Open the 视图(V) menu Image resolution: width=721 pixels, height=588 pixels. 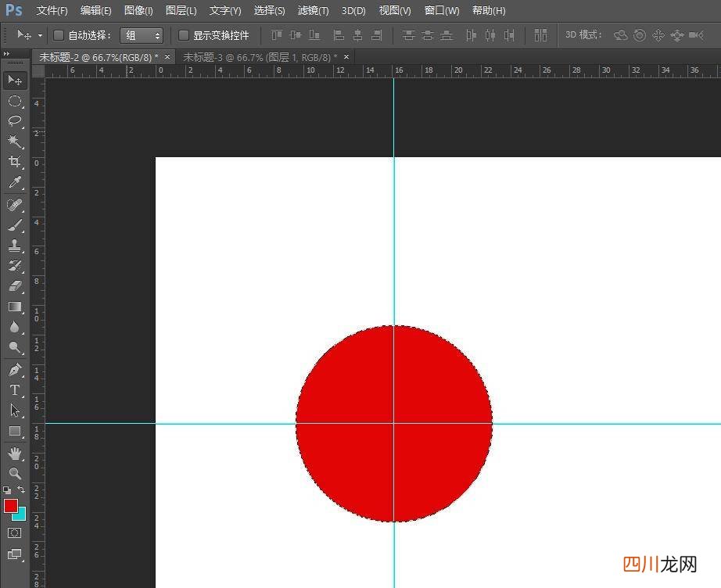(395, 11)
